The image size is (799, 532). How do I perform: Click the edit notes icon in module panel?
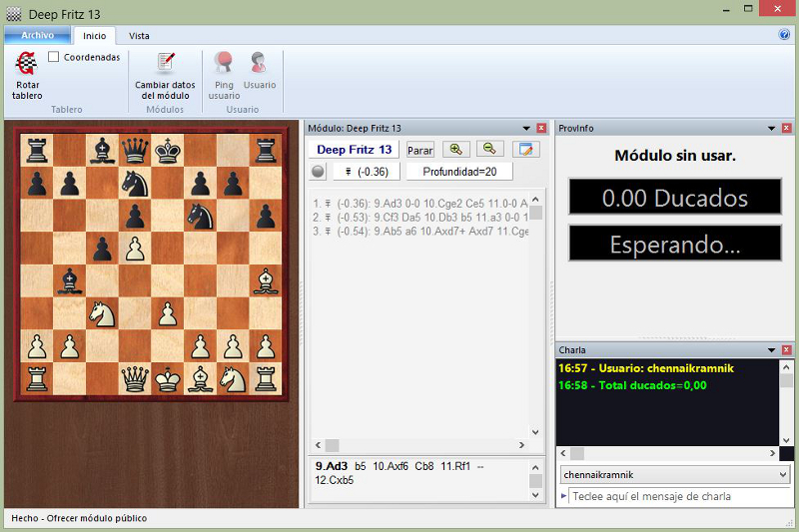click(x=525, y=149)
